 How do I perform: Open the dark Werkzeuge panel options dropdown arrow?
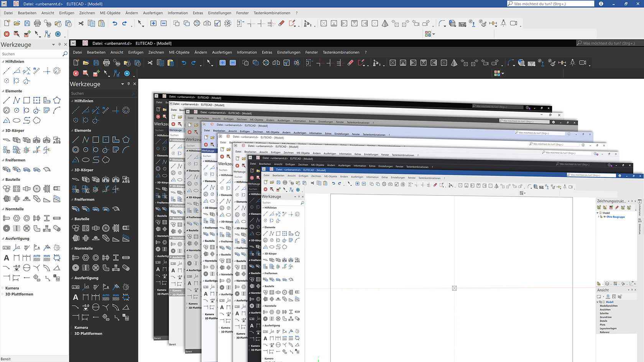[123, 84]
